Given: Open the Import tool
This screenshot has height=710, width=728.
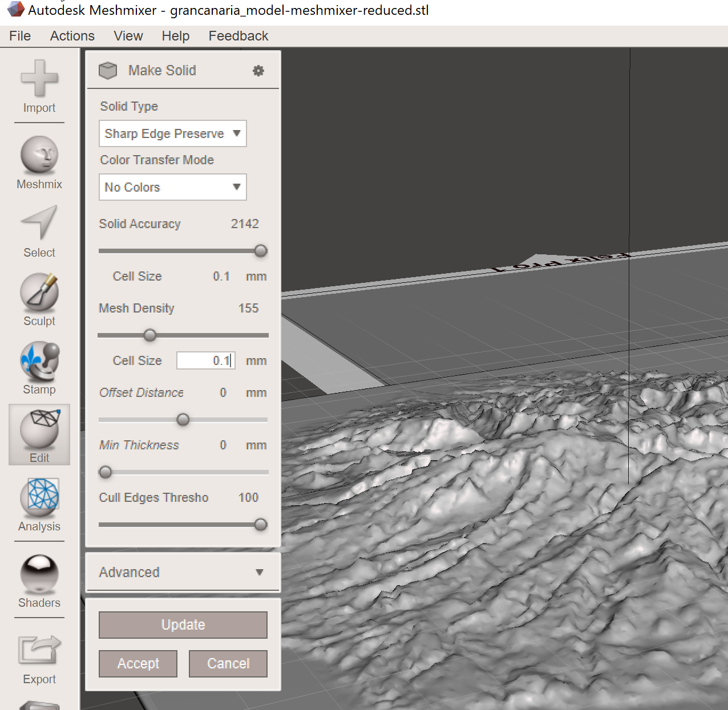Looking at the screenshot, I should 39,87.
